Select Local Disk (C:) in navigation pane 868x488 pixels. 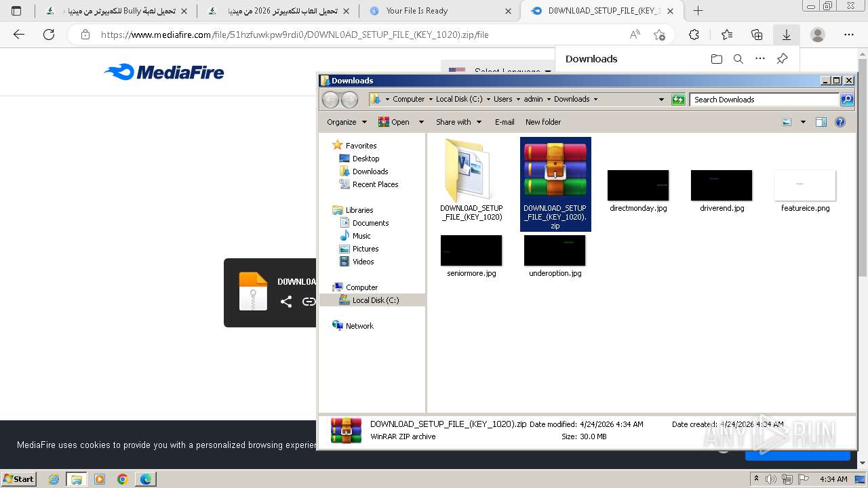[x=376, y=300]
